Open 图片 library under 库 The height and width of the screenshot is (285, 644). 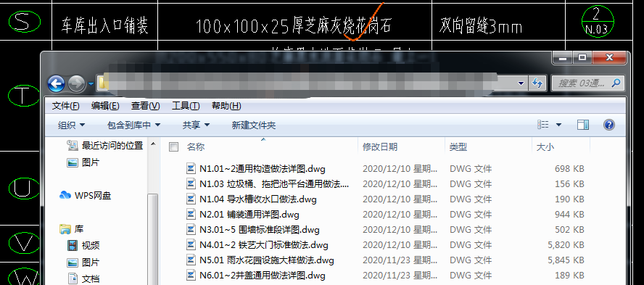pos(83,263)
